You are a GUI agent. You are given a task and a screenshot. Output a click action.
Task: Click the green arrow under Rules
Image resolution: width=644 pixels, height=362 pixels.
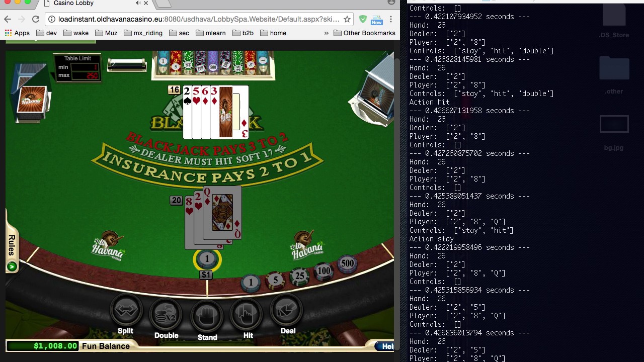(x=12, y=266)
